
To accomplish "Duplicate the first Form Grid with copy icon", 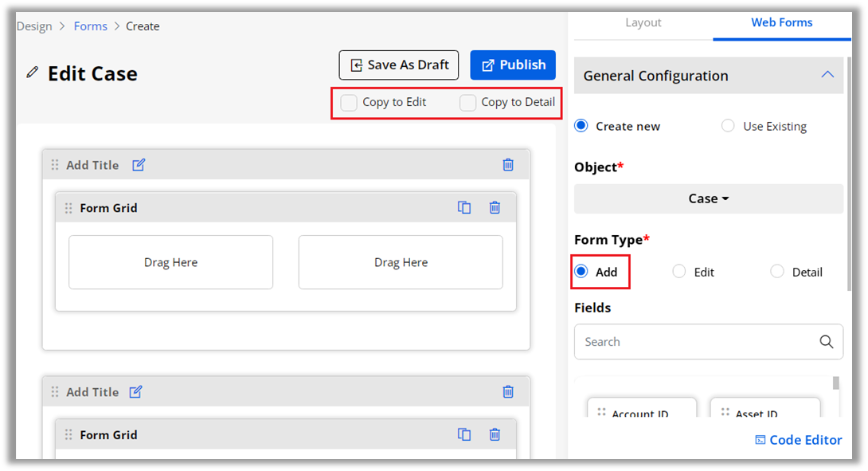I will [x=464, y=208].
